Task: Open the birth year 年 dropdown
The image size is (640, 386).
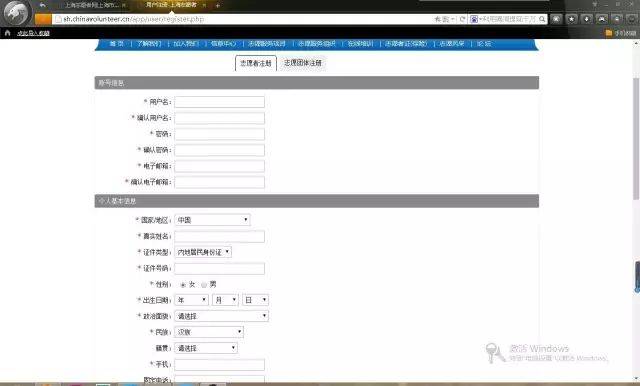Action: tap(191, 300)
